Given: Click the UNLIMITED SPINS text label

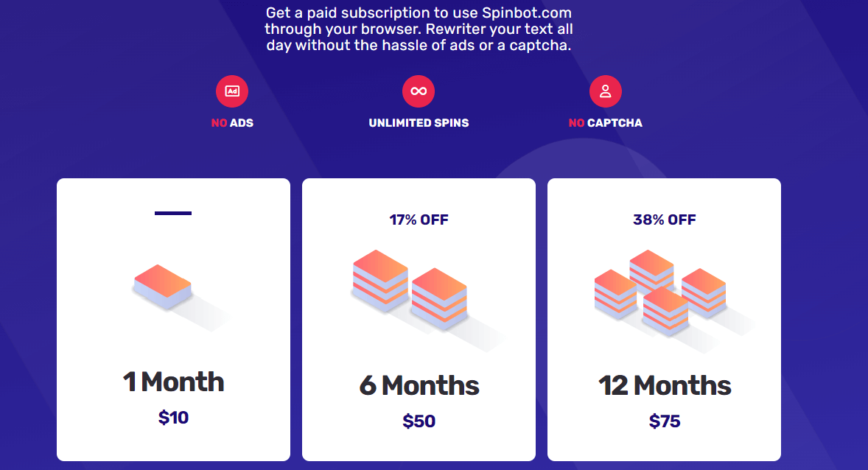Looking at the screenshot, I should coord(419,123).
